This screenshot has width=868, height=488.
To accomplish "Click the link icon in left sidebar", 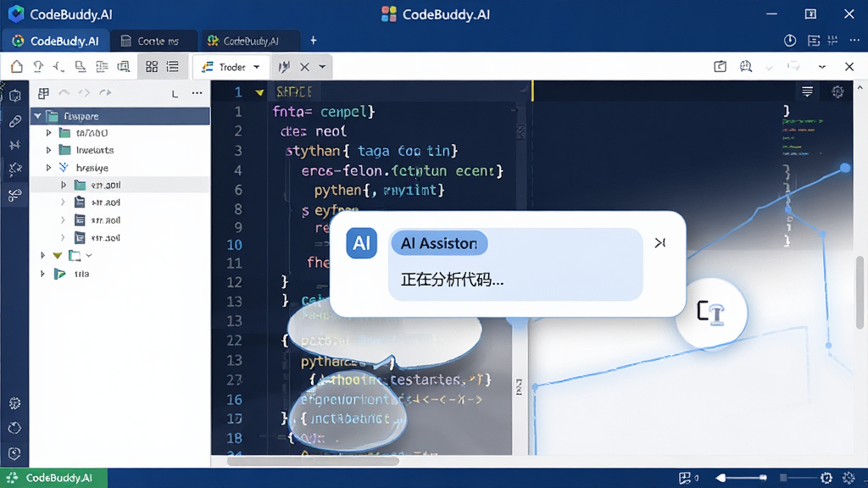I will coord(15,121).
